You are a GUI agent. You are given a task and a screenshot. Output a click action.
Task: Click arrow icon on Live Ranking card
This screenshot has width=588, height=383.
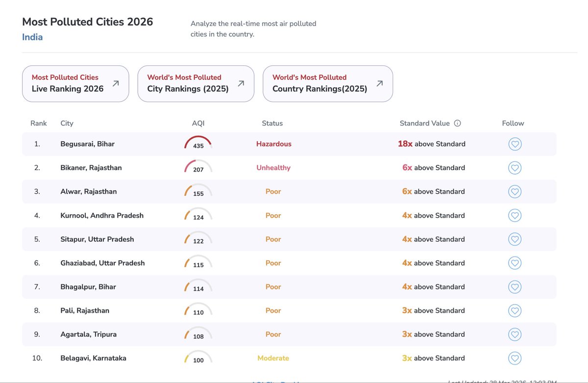(x=116, y=83)
